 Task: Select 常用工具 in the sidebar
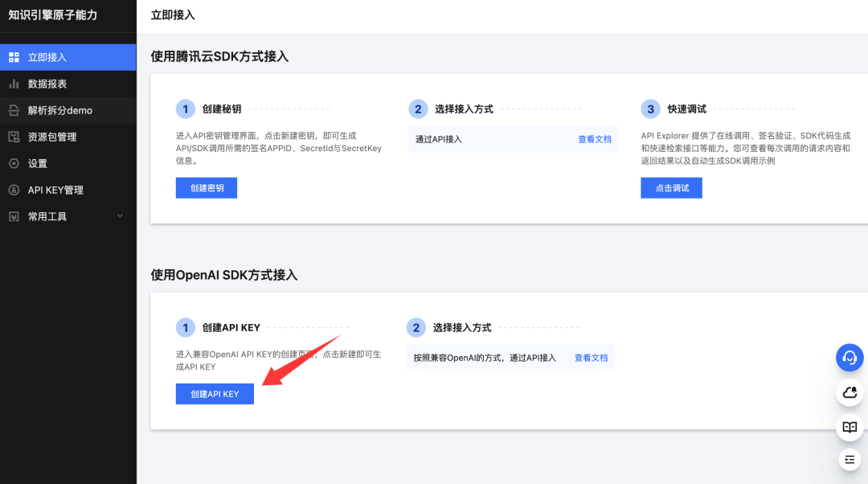(68, 216)
